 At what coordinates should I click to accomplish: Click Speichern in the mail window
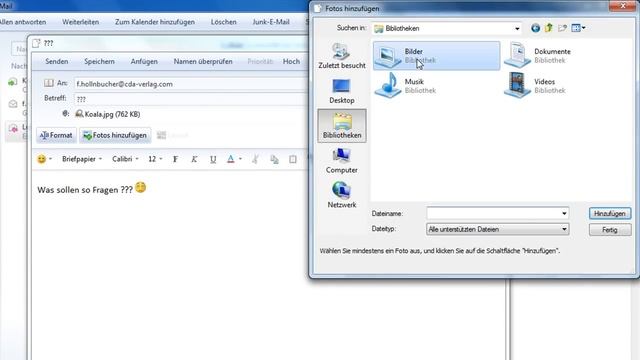point(99,61)
